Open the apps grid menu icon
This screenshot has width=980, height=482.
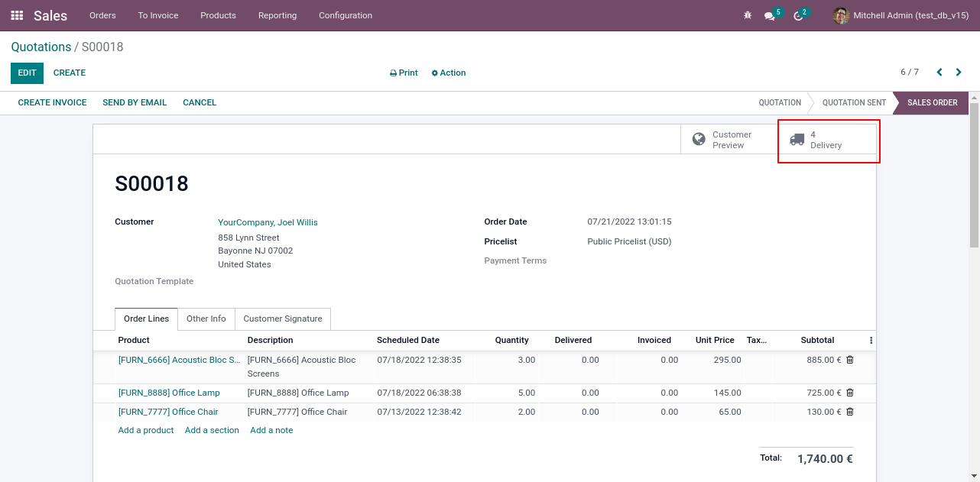(x=17, y=15)
